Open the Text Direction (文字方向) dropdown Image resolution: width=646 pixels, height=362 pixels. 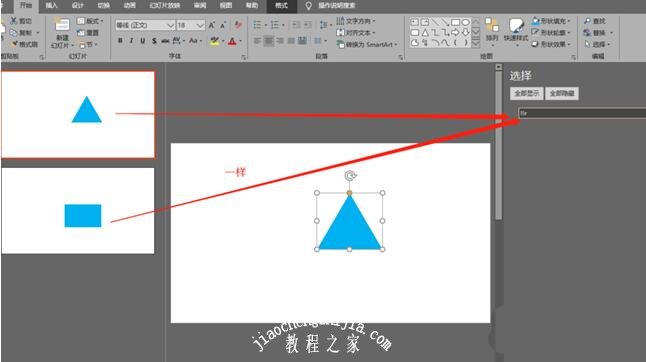pyautogui.click(x=356, y=21)
